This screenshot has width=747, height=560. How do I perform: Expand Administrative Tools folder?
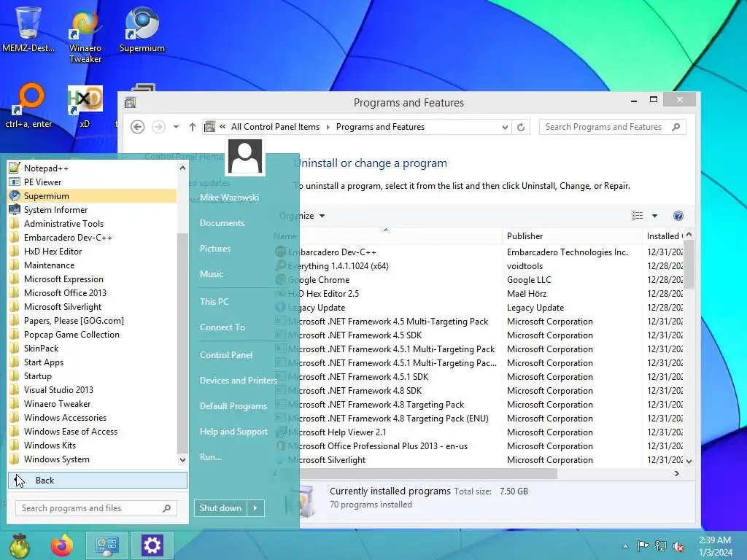(x=92, y=224)
